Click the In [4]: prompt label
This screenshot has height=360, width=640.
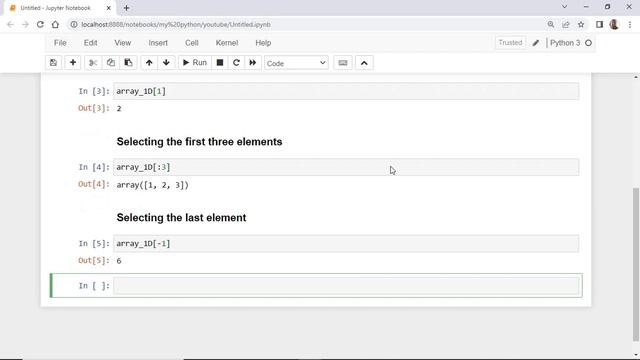point(94,167)
